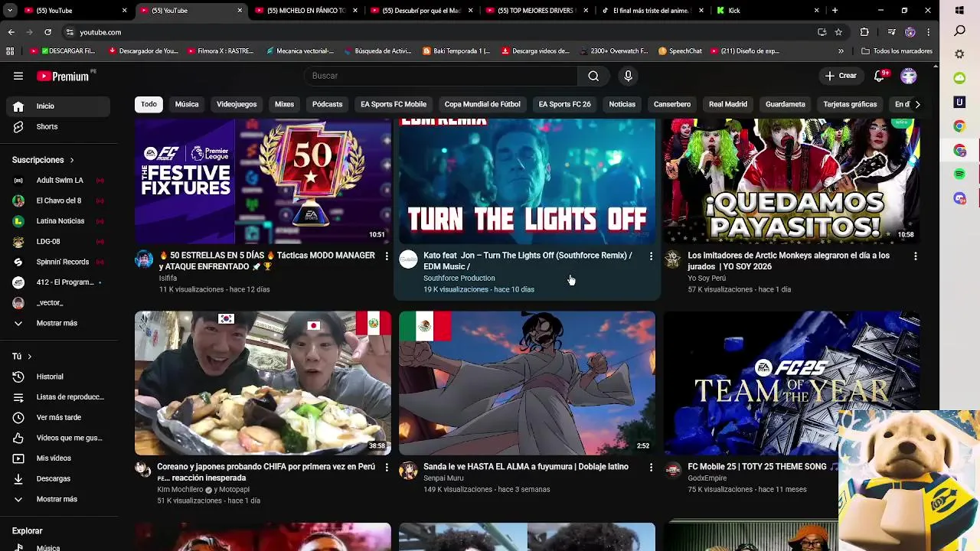
Task: Open the QUEDAMOS PAYASITOS video thumbnail
Action: [x=792, y=181]
